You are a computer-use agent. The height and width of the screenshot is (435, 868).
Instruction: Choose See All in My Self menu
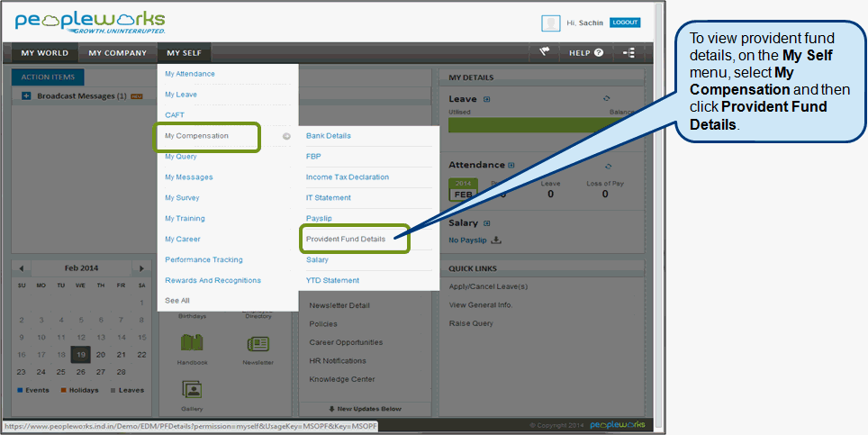177,301
